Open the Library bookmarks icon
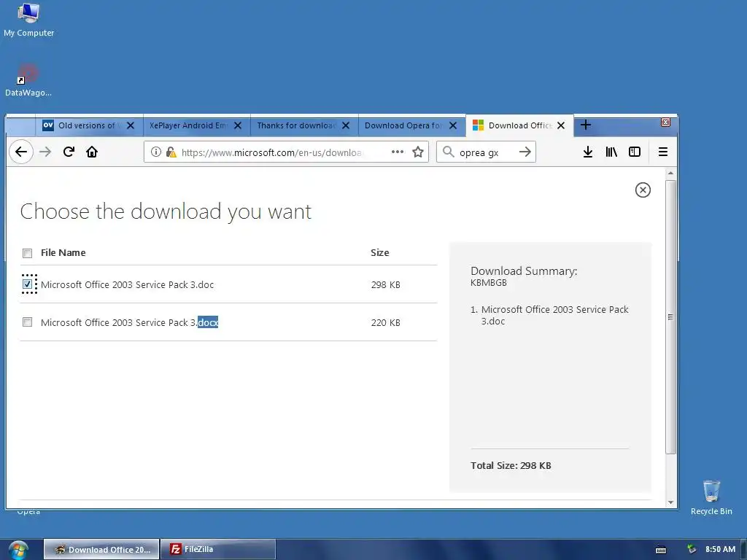 click(611, 152)
